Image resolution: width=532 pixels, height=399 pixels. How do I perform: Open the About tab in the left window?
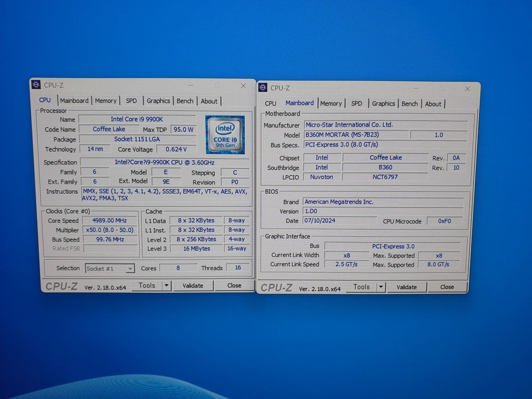[209, 101]
